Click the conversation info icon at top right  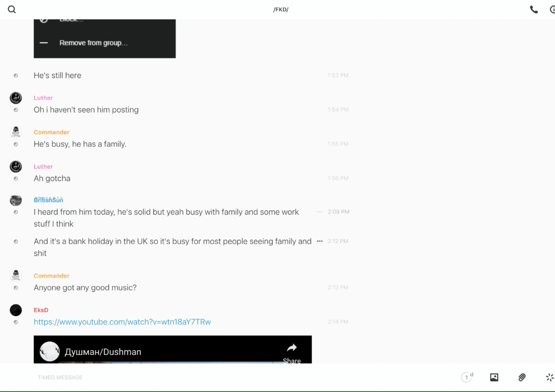[x=552, y=10]
